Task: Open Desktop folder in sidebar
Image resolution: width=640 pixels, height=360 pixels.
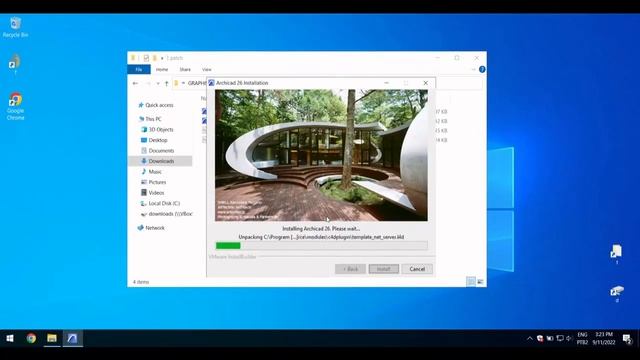Action: [x=154, y=140]
